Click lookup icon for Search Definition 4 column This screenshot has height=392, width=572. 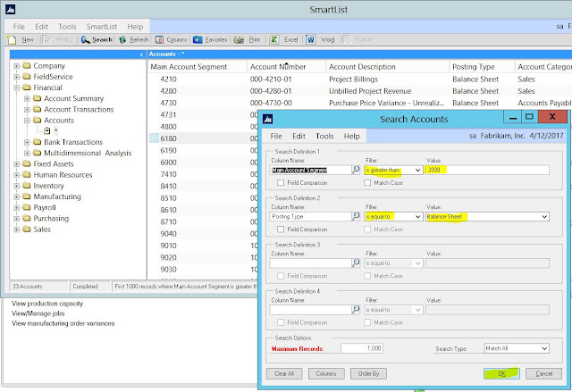click(x=356, y=310)
